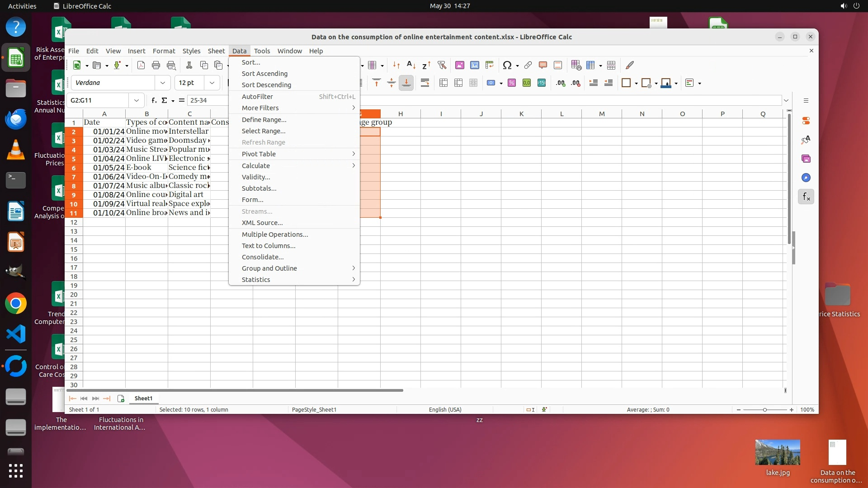868x488 pixels.
Task: Toggle the Align Bottom button
Action: [406, 83]
